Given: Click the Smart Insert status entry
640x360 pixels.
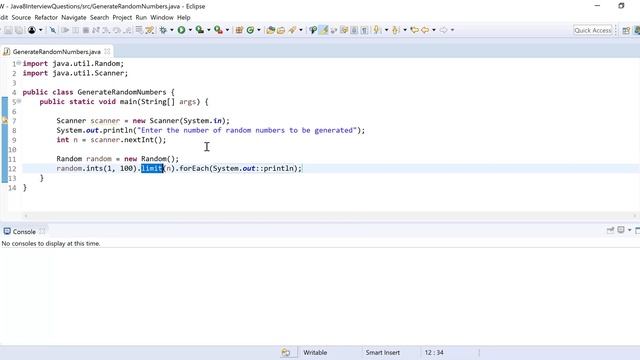Looking at the screenshot, I should (383, 353).
